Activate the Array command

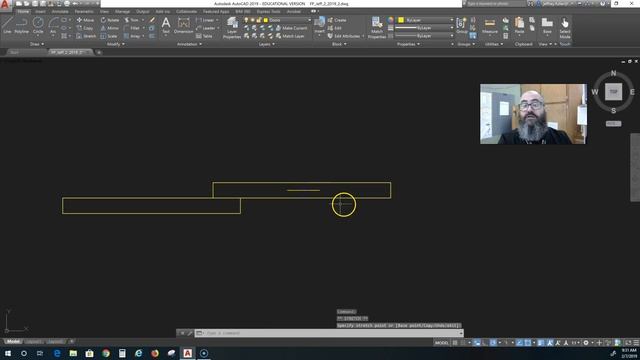click(x=132, y=36)
